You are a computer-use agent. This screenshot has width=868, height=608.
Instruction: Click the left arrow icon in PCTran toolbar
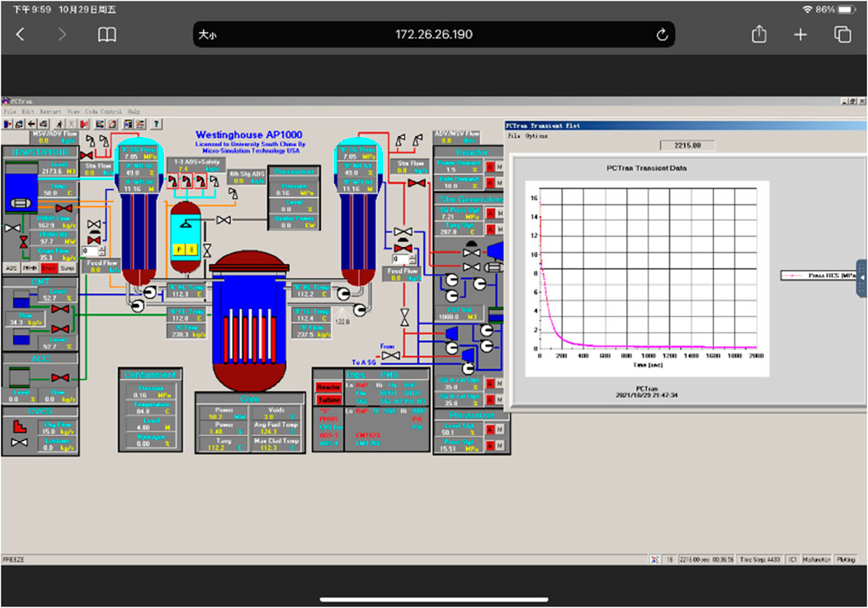[32, 125]
